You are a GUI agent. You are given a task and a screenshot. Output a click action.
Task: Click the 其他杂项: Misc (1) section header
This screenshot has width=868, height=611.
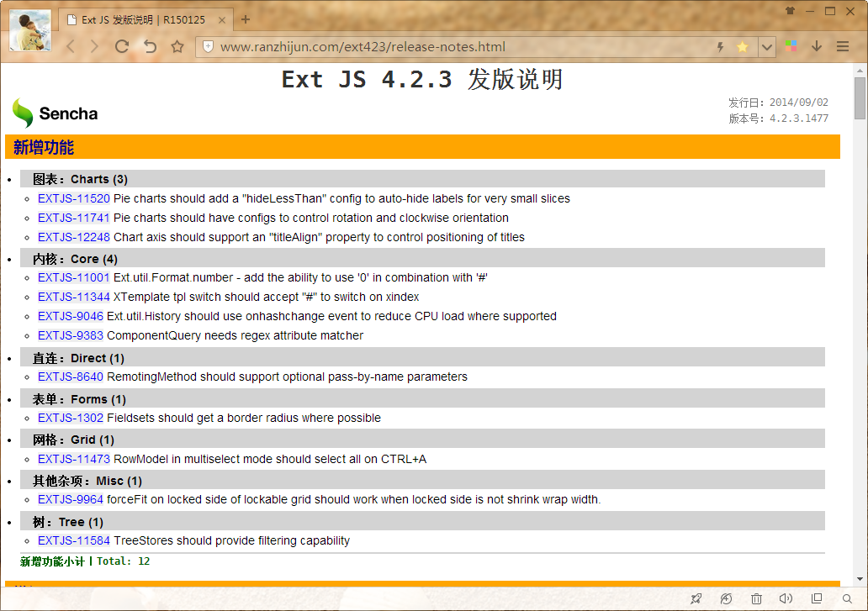(x=422, y=480)
